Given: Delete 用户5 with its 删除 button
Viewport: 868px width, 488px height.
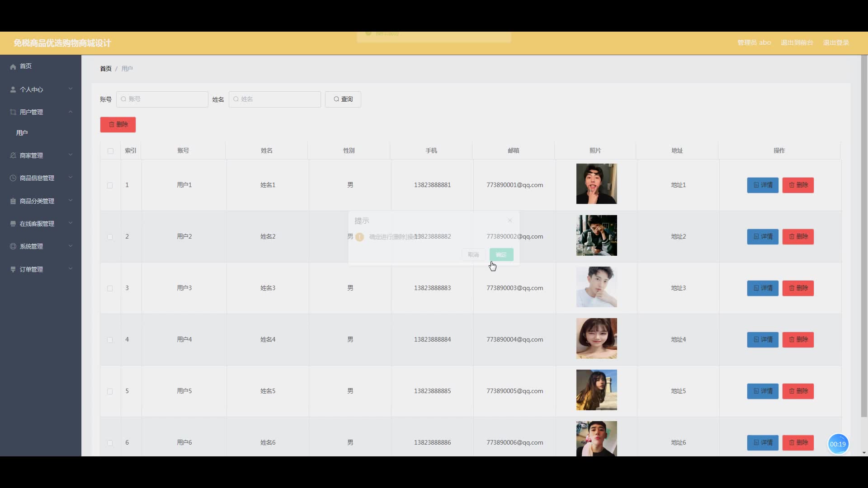Looking at the screenshot, I should (x=798, y=391).
